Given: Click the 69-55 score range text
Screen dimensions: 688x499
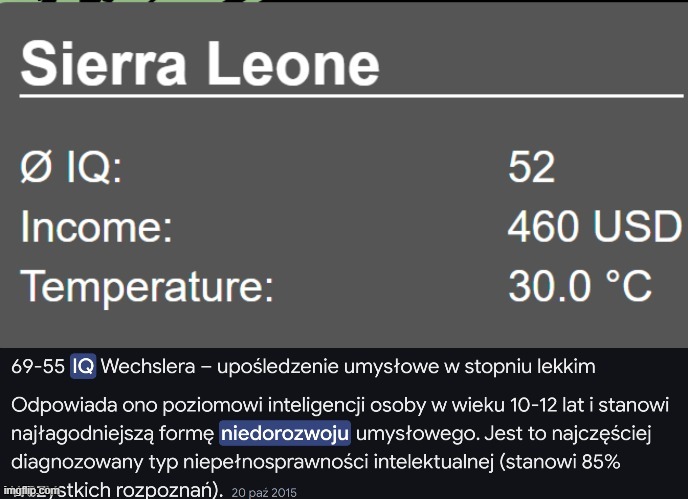Looking at the screenshot, I should tap(38, 367).
